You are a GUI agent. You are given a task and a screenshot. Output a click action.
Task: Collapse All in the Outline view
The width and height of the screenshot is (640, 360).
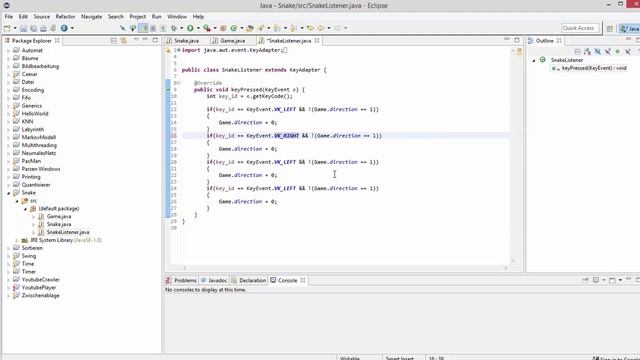[577, 51]
